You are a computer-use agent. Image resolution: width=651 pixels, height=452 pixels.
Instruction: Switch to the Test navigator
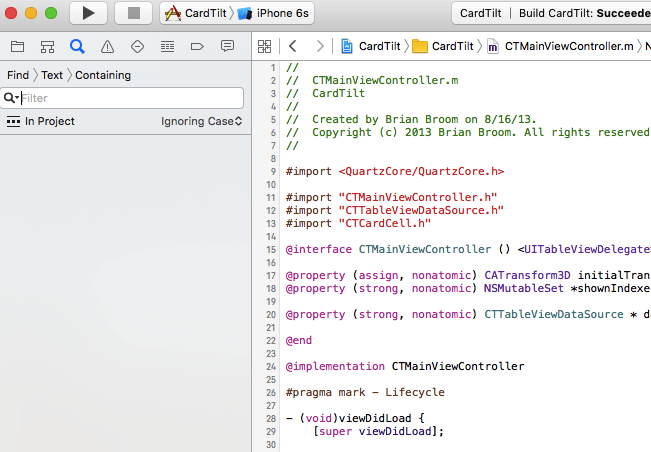coord(137,46)
